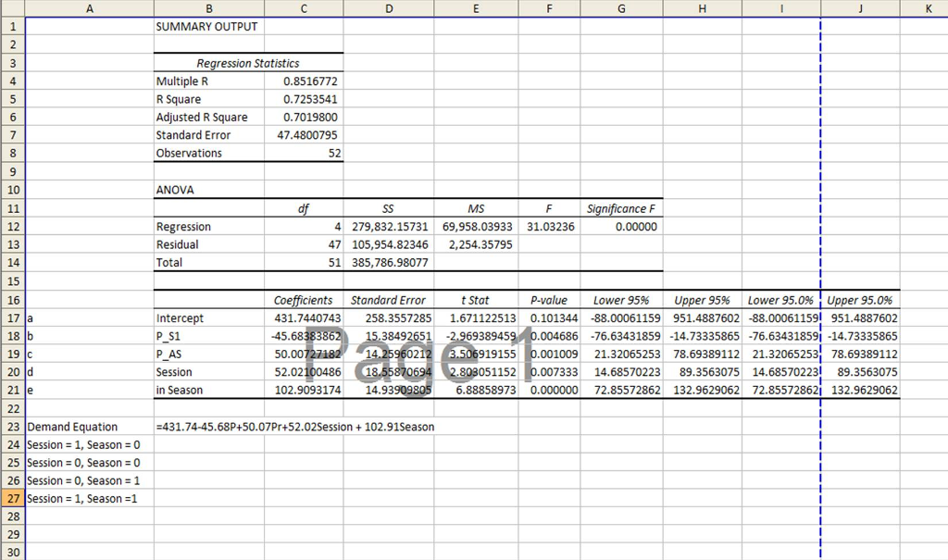Image resolution: width=948 pixels, height=560 pixels.
Task: Click the Session = 0, Season = 1 cell
Action: (89, 480)
